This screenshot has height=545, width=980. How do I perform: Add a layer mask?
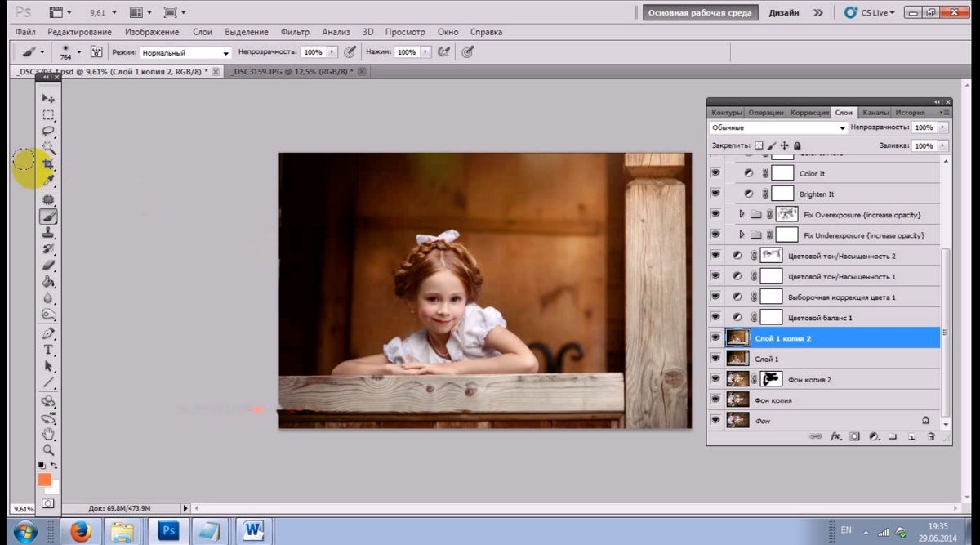tap(854, 437)
